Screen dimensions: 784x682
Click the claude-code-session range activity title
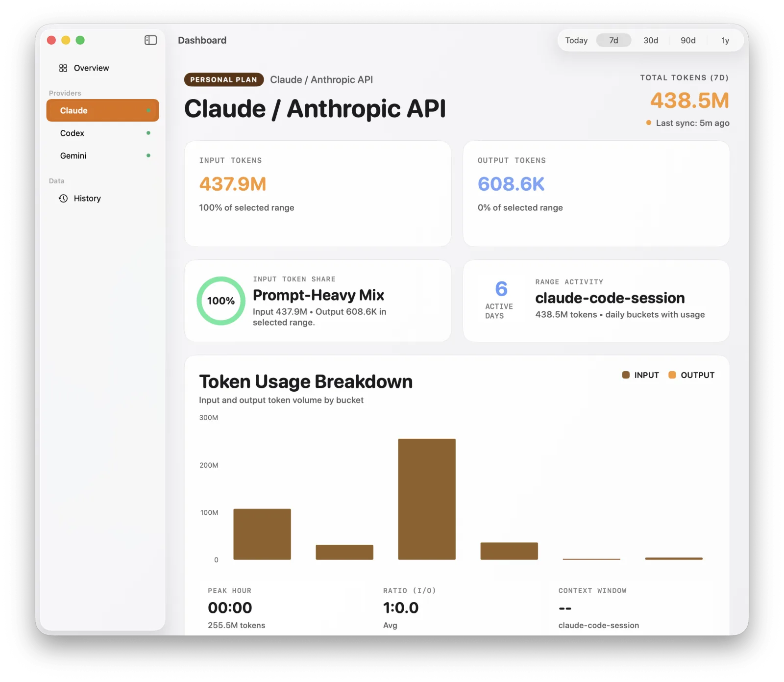tap(610, 298)
